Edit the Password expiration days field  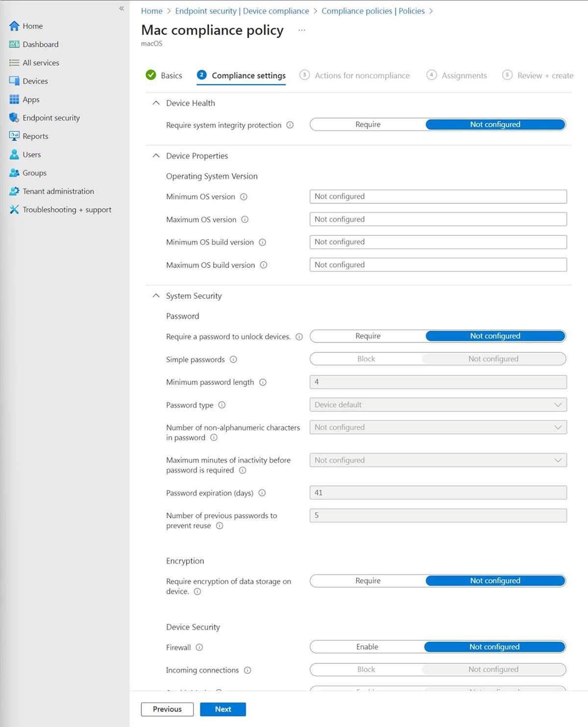click(x=438, y=493)
